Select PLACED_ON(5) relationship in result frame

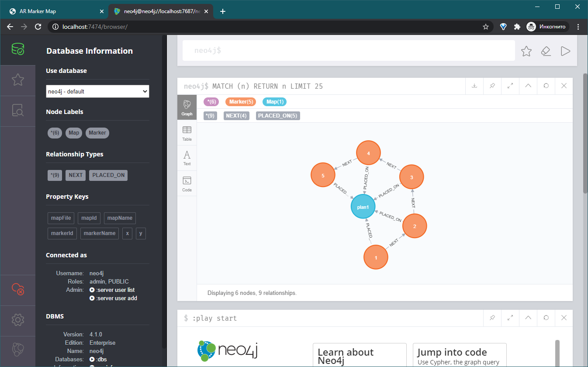(278, 116)
